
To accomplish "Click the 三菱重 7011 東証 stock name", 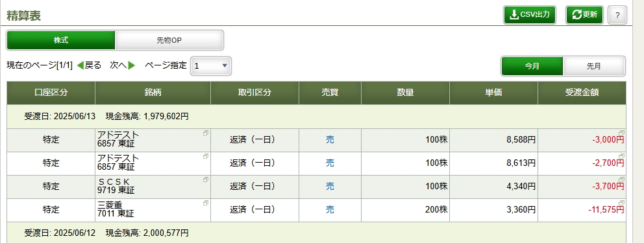I will pyautogui.click(x=116, y=209).
